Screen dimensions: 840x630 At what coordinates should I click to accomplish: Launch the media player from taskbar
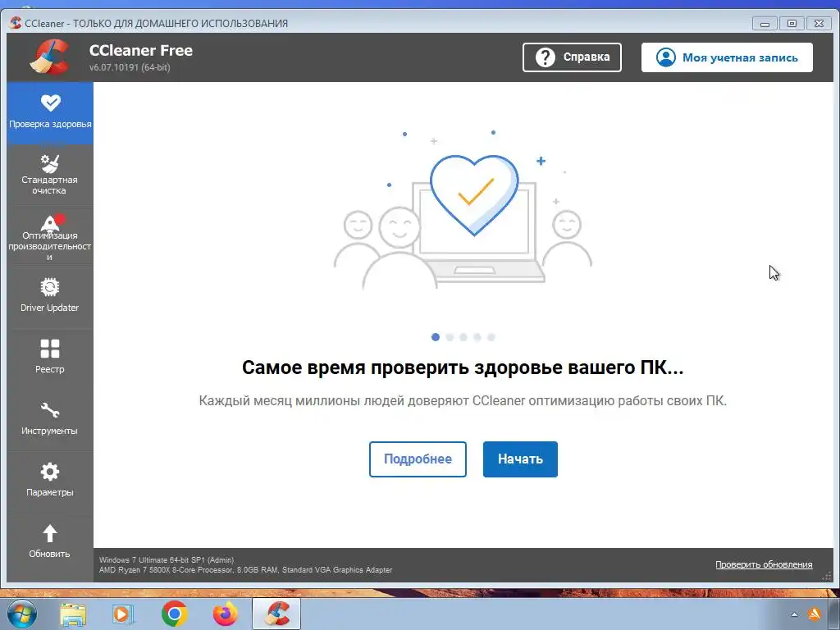123,614
